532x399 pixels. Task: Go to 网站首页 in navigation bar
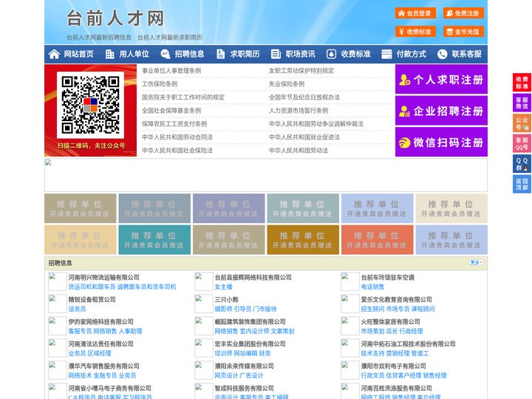click(x=79, y=54)
